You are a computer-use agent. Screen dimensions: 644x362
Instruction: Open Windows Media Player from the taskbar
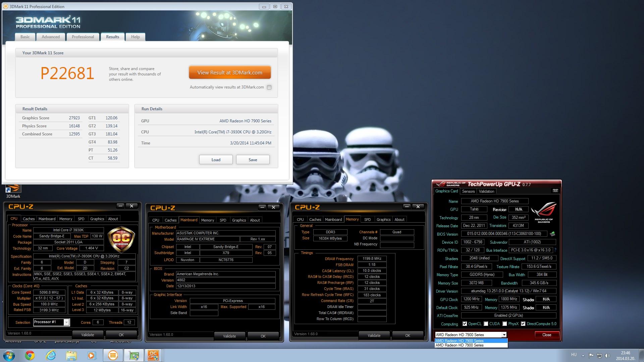(x=91, y=355)
